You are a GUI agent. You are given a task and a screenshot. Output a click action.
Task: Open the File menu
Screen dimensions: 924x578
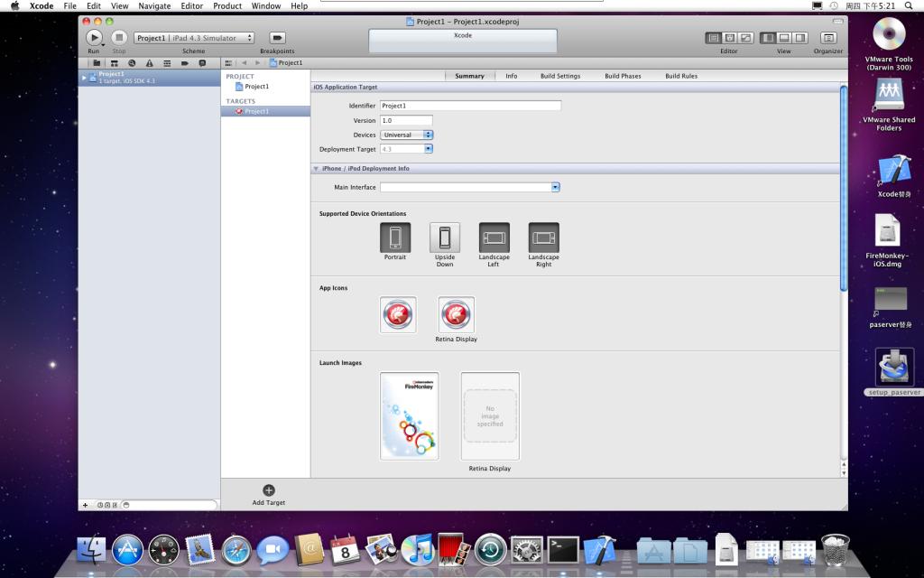pos(70,6)
